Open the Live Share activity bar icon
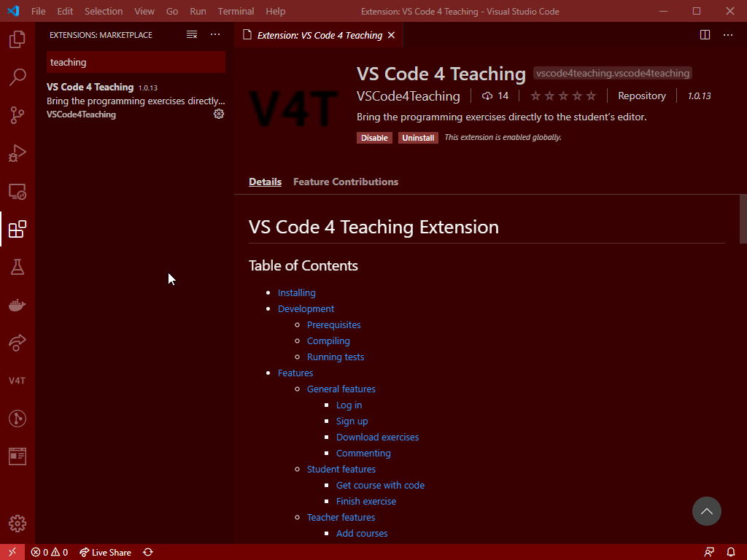 pyautogui.click(x=18, y=343)
